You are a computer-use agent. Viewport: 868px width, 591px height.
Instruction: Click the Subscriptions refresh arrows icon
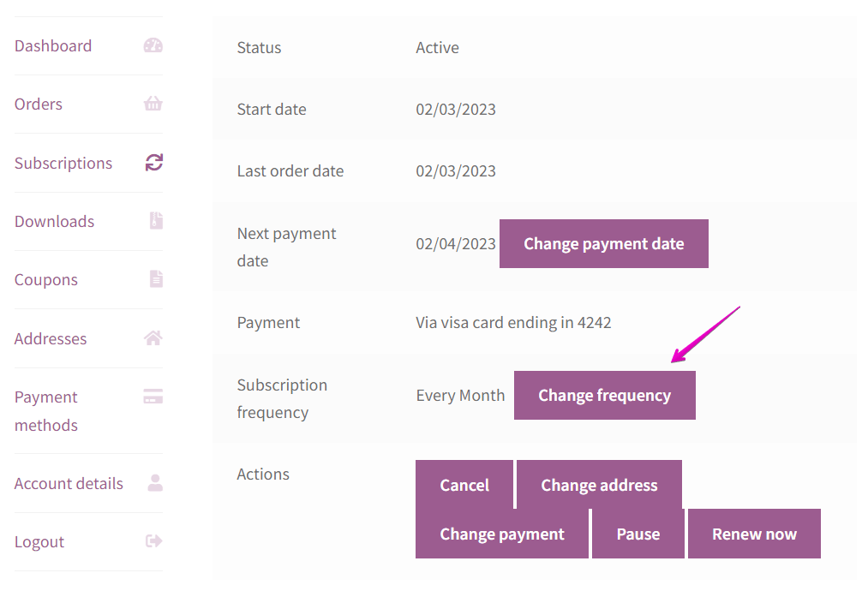153,162
